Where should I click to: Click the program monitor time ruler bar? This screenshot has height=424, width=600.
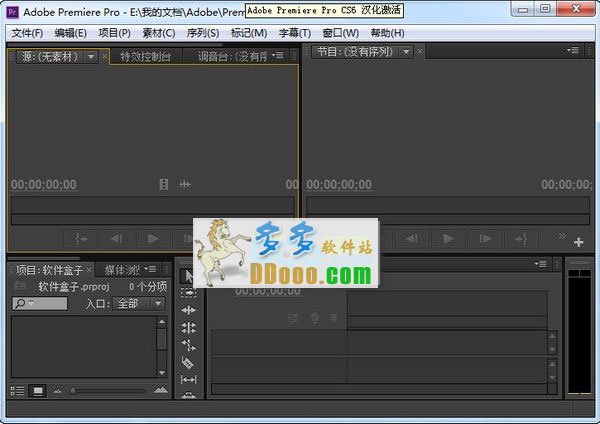[448, 205]
